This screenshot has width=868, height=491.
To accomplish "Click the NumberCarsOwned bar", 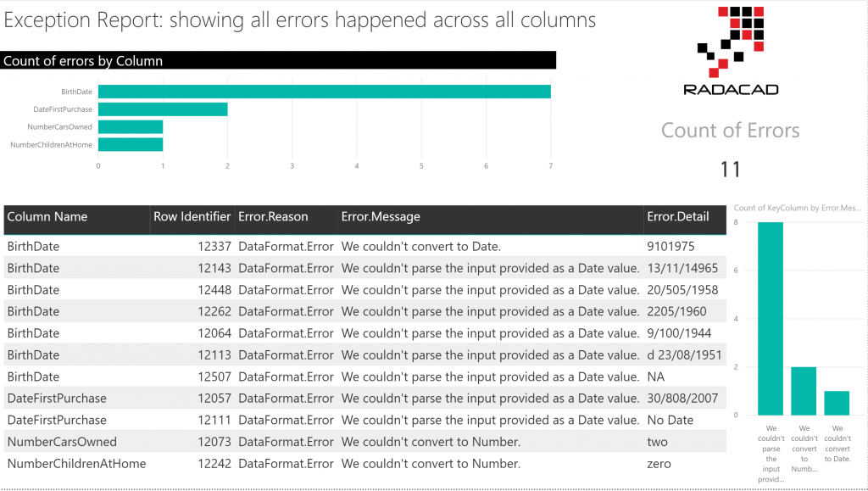I will pos(131,127).
